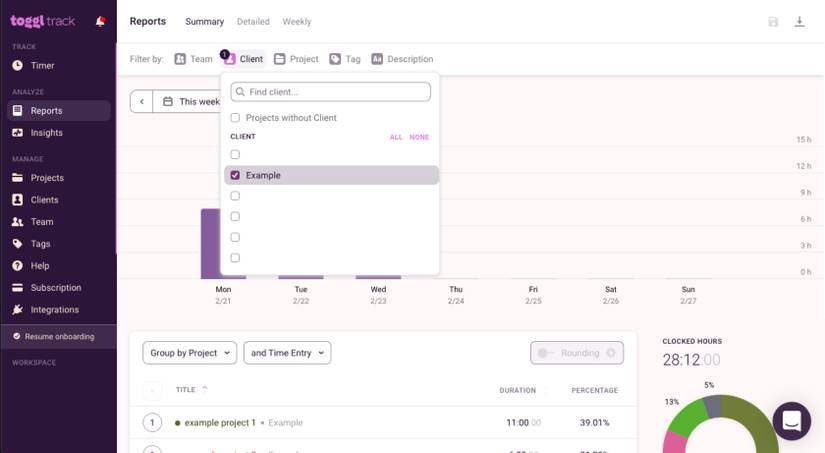The width and height of the screenshot is (825, 453).
Task: Sort the table by PERCENTAGE
Action: coord(595,390)
